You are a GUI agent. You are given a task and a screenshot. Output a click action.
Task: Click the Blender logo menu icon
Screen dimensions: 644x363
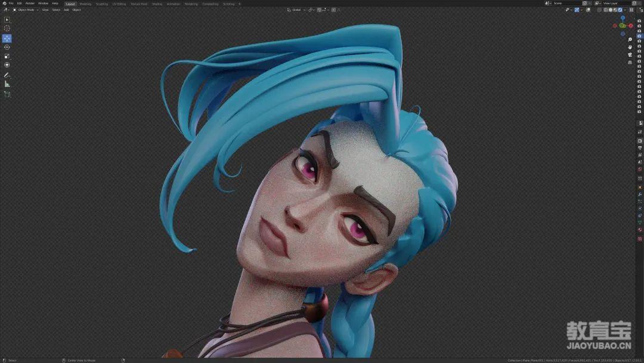pos(5,4)
